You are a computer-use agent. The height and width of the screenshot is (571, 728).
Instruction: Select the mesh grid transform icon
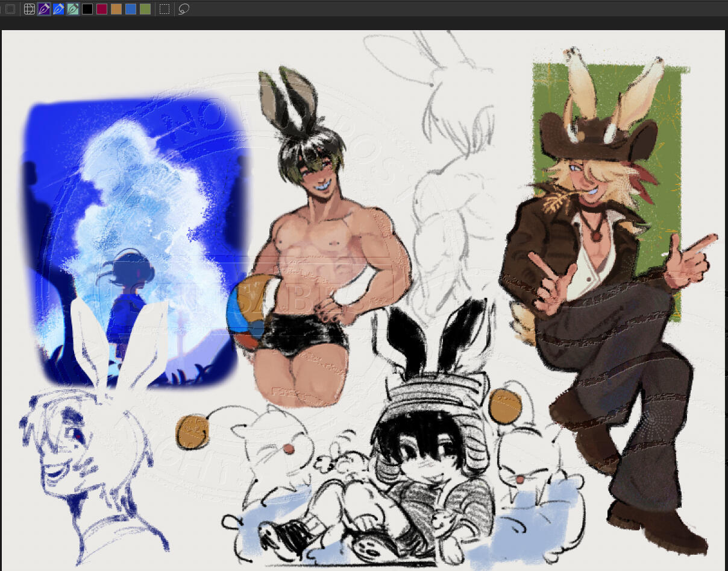(x=30, y=9)
